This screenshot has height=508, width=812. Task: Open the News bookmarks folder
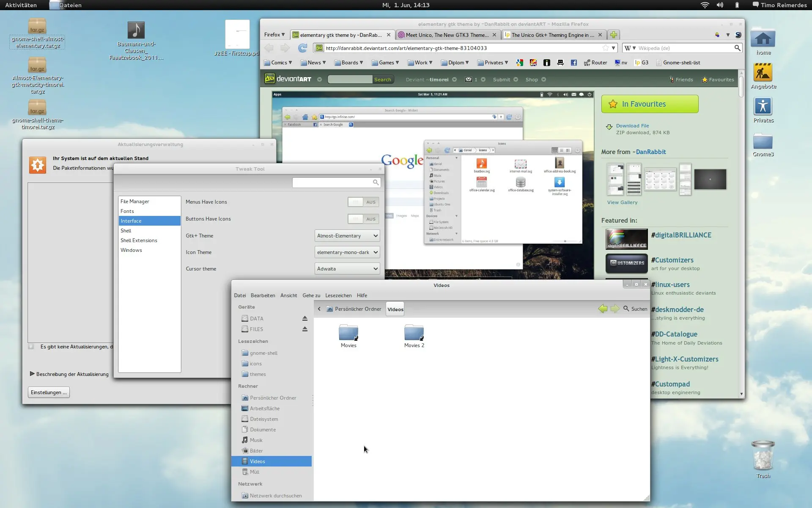click(313, 63)
